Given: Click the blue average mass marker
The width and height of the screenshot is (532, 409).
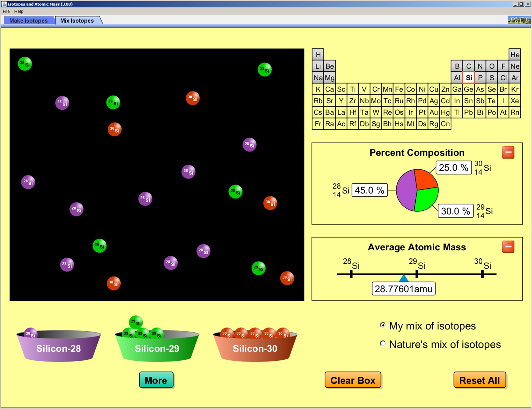Looking at the screenshot, I should coord(404,278).
